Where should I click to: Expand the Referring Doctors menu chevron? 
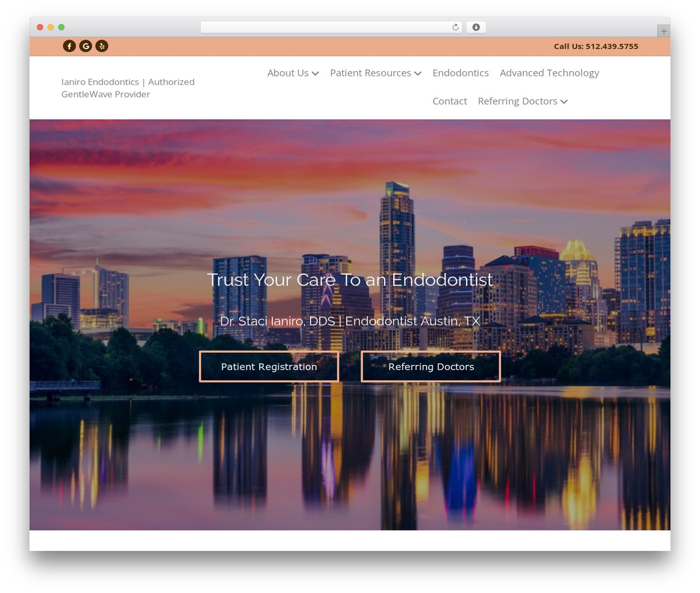[x=564, y=102]
